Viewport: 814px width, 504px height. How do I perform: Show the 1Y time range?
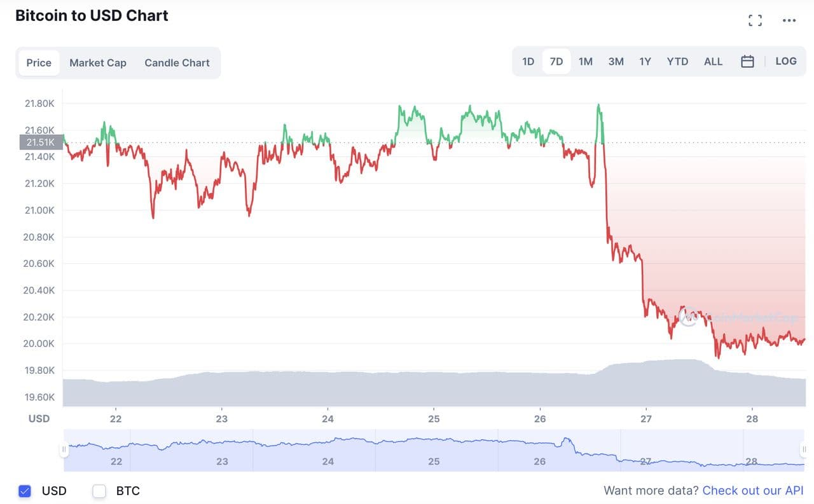(645, 62)
